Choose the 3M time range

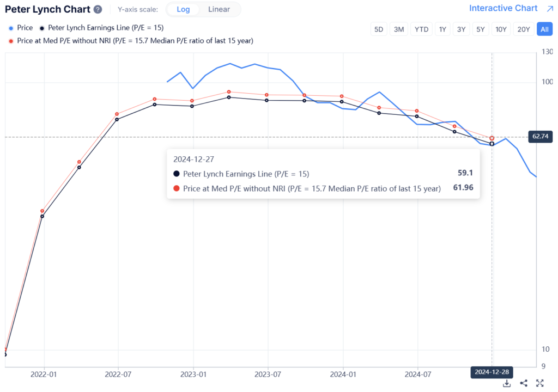coord(399,29)
